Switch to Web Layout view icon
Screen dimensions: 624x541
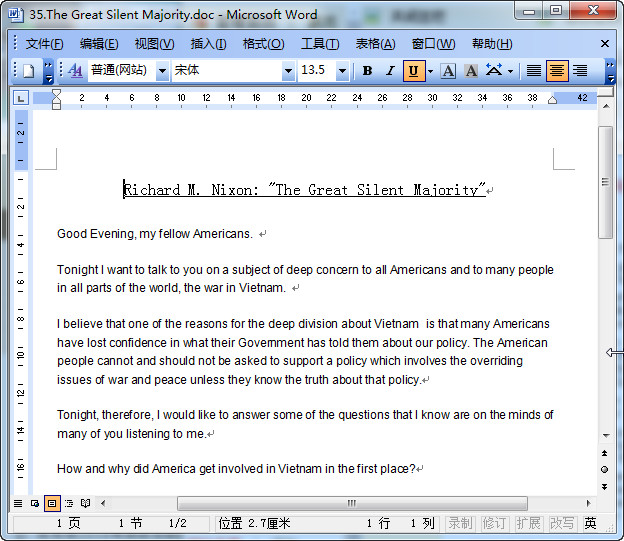[x=35, y=503]
